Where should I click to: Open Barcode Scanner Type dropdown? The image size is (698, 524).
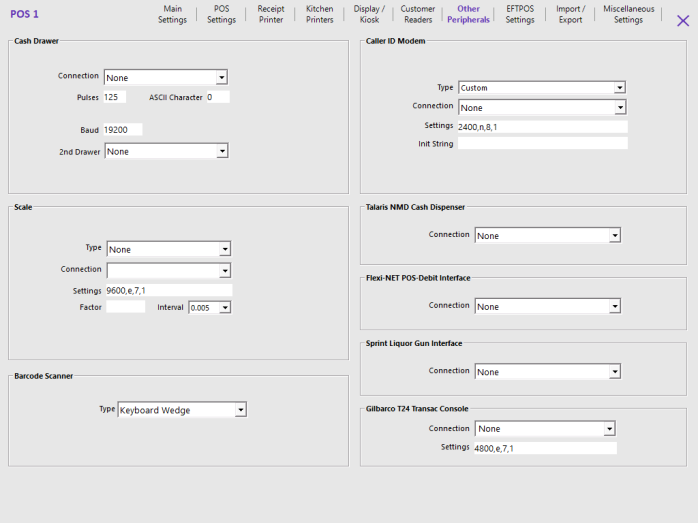click(x=182, y=410)
